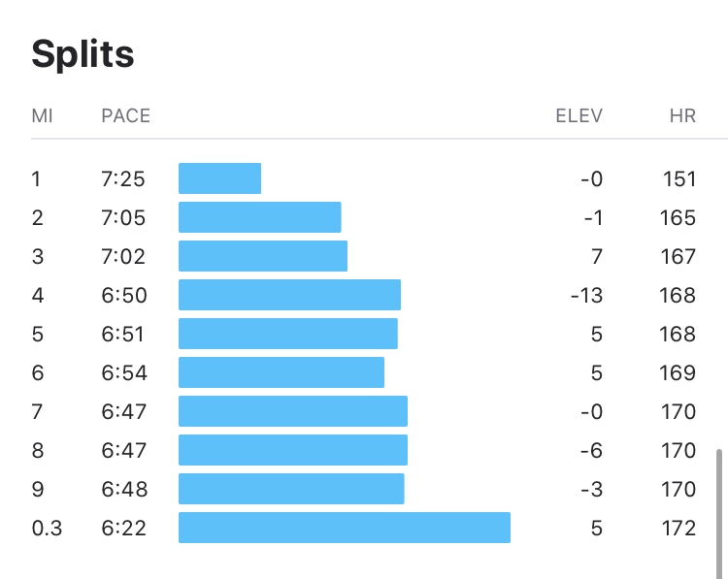Image resolution: width=728 pixels, height=579 pixels.
Task: Click the Splits heading
Action: pyautogui.click(x=83, y=54)
